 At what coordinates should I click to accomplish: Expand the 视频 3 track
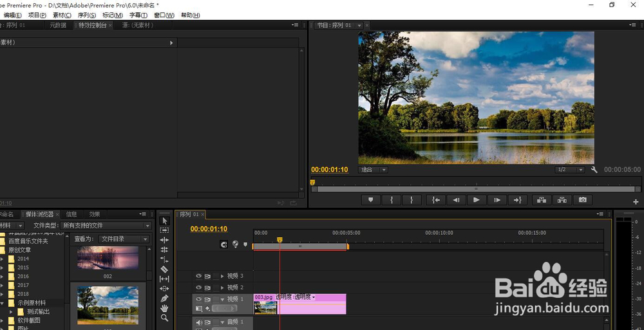point(223,276)
